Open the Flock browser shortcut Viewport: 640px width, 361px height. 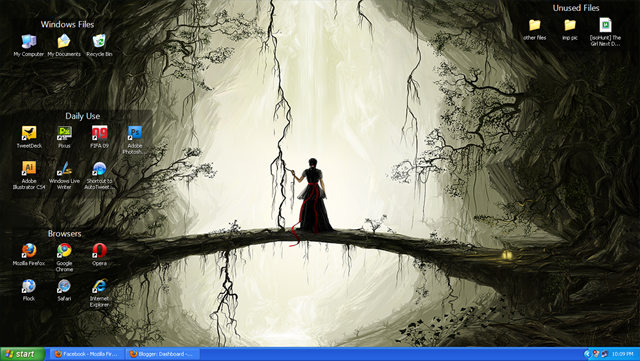pos(29,290)
